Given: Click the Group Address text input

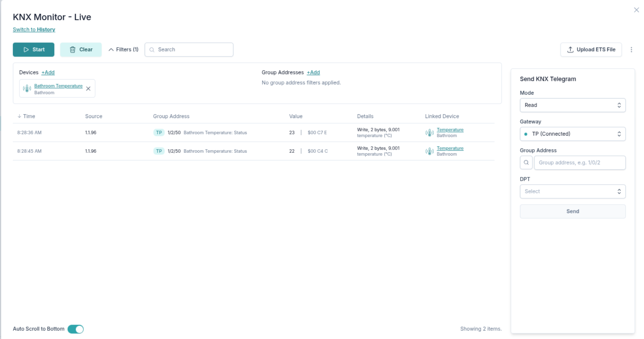Looking at the screenshot, I should 579,163.
